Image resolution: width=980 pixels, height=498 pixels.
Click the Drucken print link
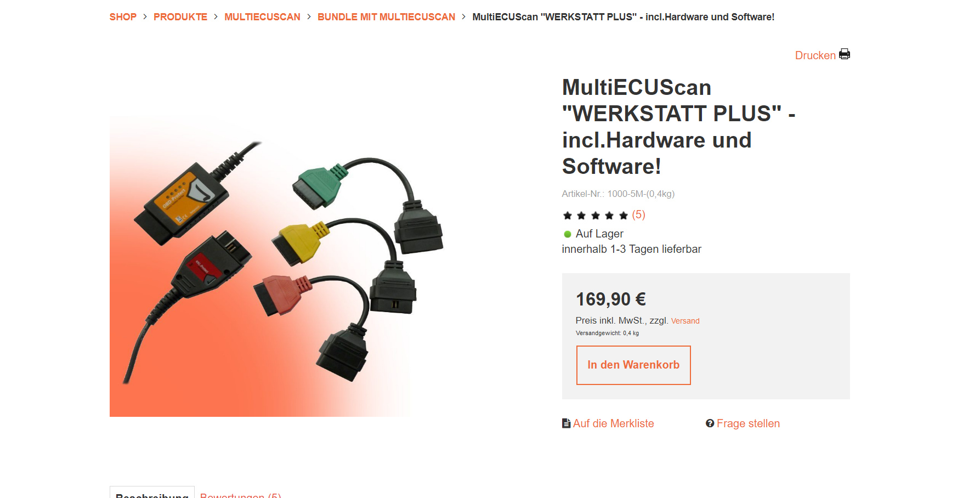815,55
